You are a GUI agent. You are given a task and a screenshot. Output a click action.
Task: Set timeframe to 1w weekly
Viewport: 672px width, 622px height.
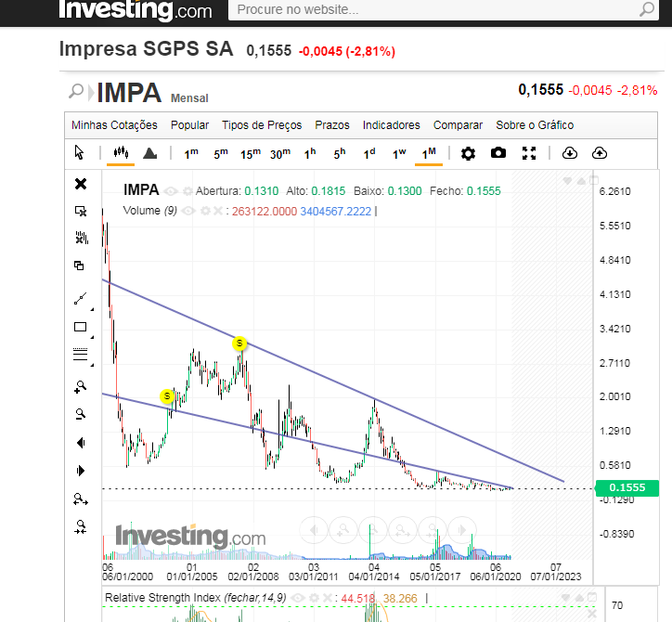coord(399,153)
